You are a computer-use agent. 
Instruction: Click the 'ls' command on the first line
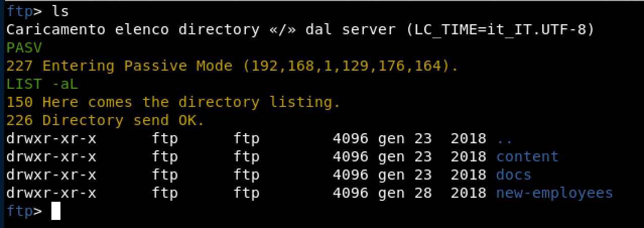(60, 11)
